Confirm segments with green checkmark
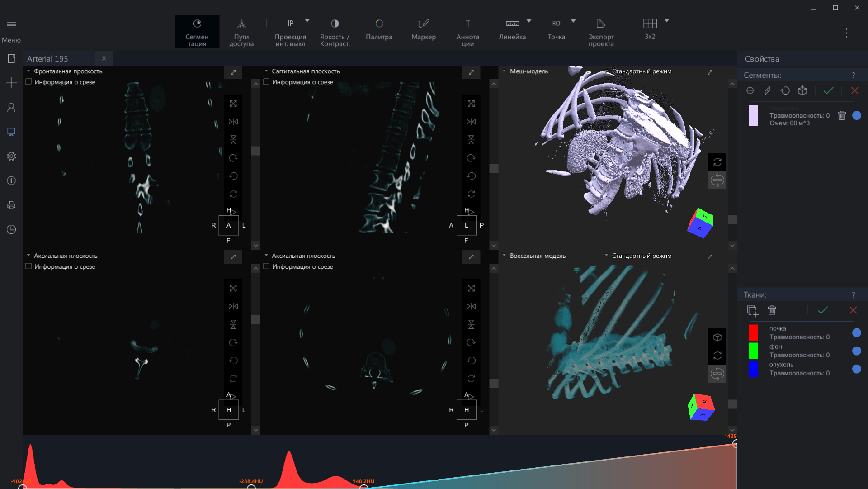868x489 pixels. click(x=828, y=90)
